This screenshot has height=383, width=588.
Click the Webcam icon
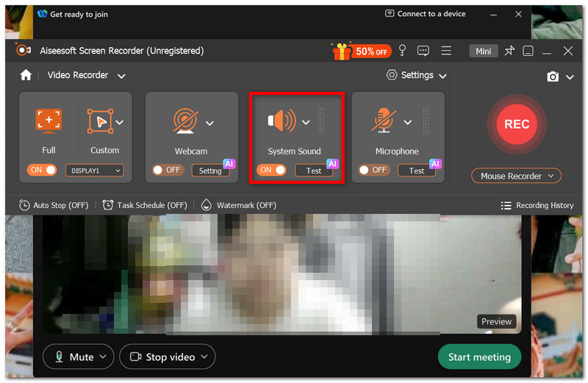tap(186, 121)
